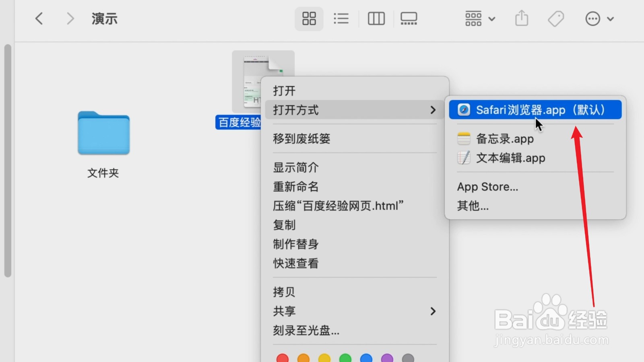This screenshot has width=644, height=362.
Task: Click the Tags icon in the toolbar
Action: (555, 19)
